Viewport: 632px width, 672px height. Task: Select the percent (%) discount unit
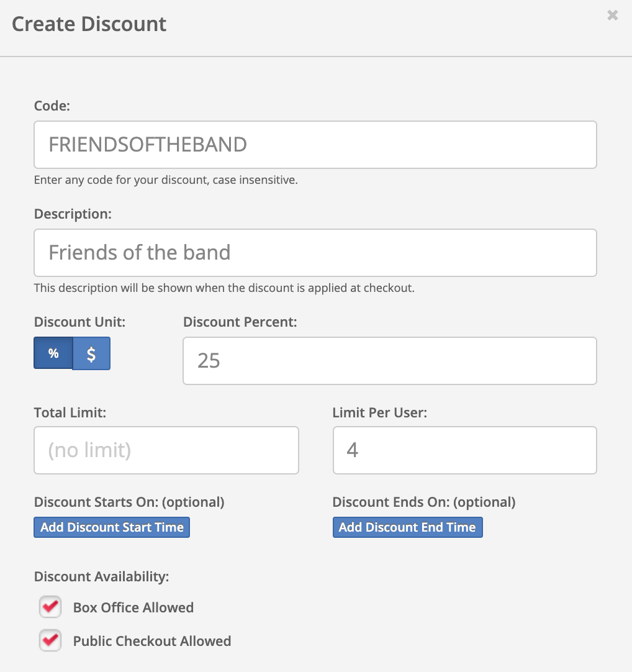coord(53,353)
